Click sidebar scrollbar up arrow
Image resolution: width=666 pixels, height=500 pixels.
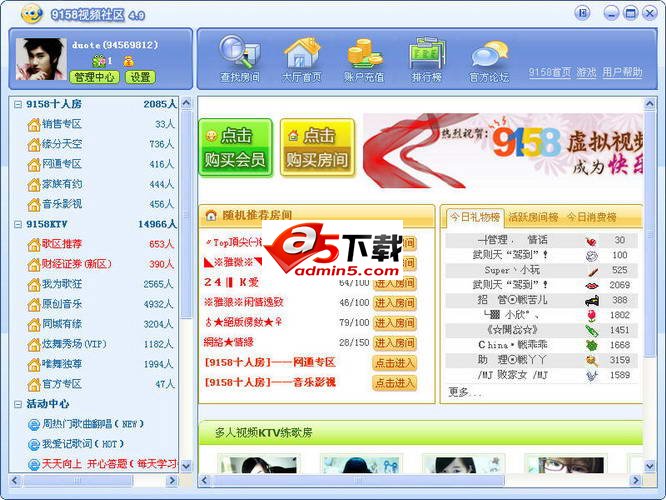186,103
